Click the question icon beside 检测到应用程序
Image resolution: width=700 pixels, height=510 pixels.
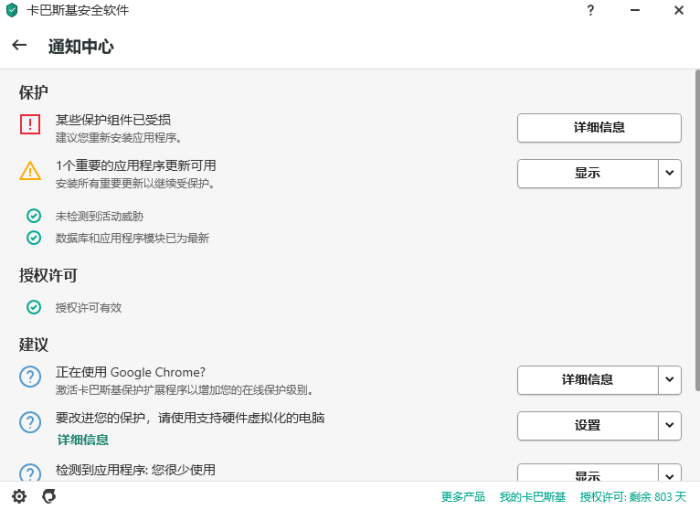click(30, 472)
